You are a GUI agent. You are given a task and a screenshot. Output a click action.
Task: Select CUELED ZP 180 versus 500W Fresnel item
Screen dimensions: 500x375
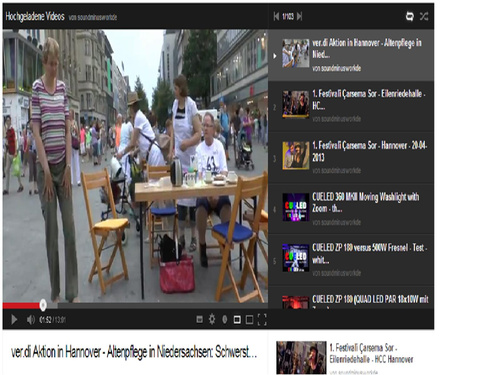point(351,260)
